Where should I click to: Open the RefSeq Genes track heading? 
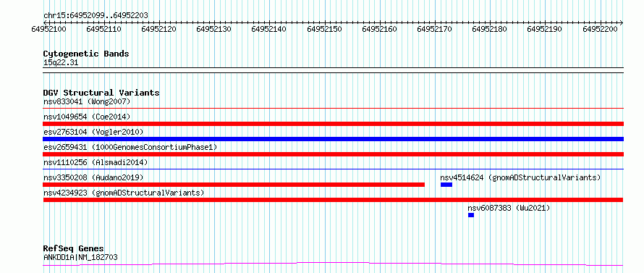[x=74, y=249]
